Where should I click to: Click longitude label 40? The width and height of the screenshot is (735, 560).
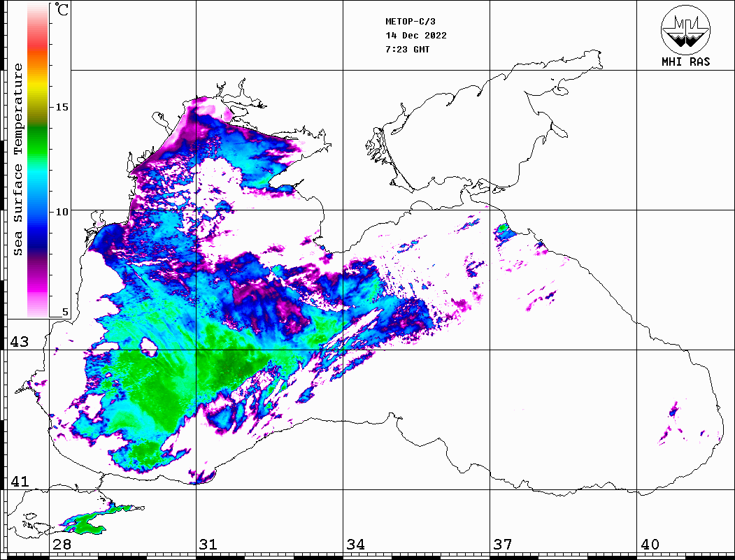pos(650,545)
